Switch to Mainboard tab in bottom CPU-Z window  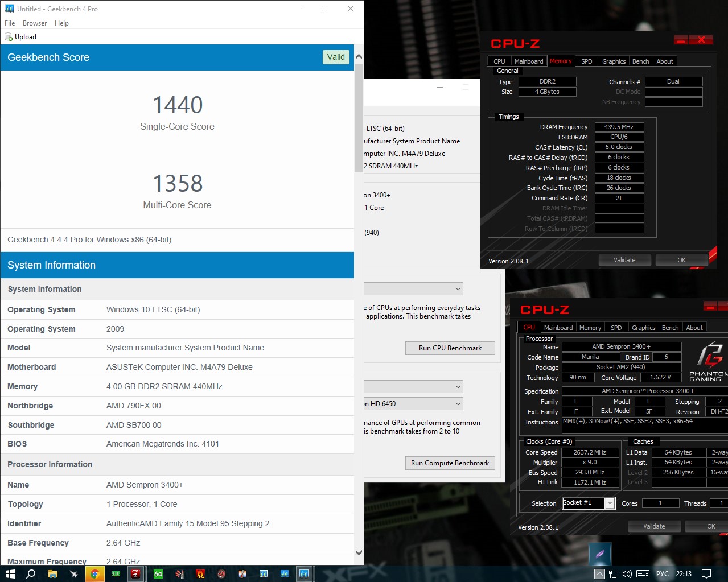coord(558,328)
